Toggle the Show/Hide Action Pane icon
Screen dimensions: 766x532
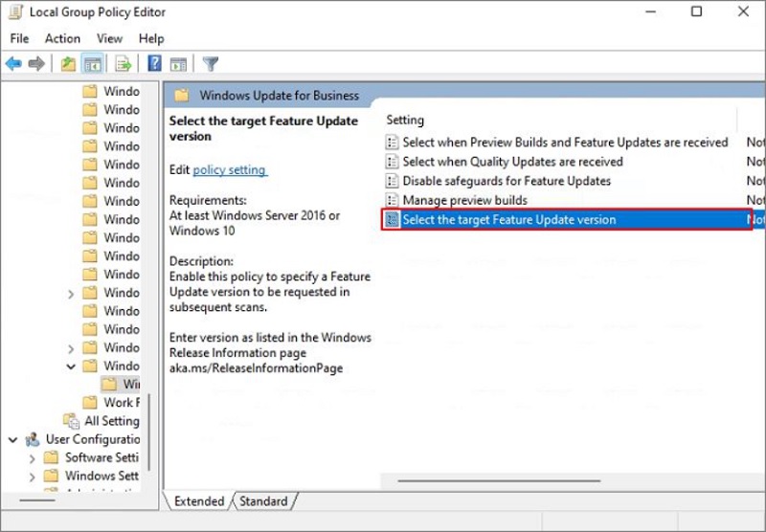pos(178,64)
